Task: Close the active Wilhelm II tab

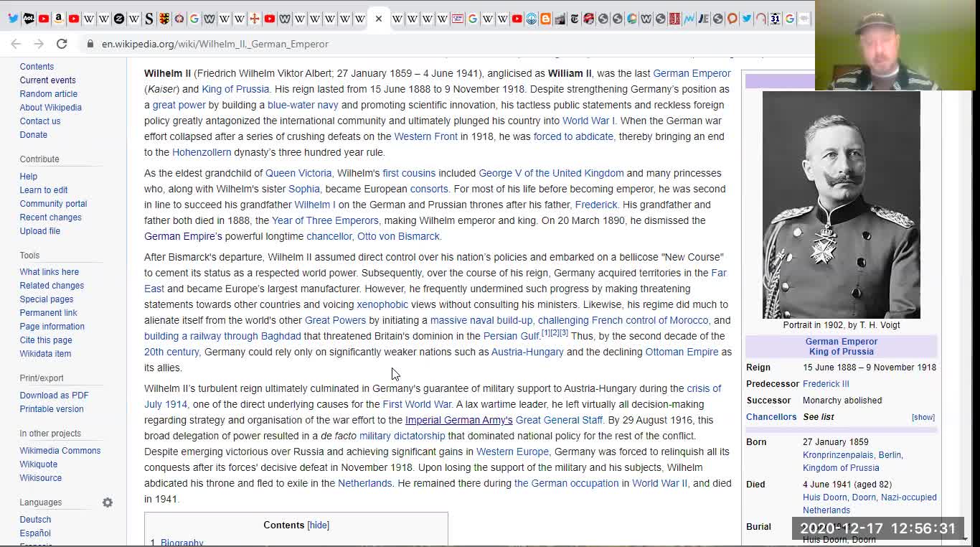Action: pos(379,19)
